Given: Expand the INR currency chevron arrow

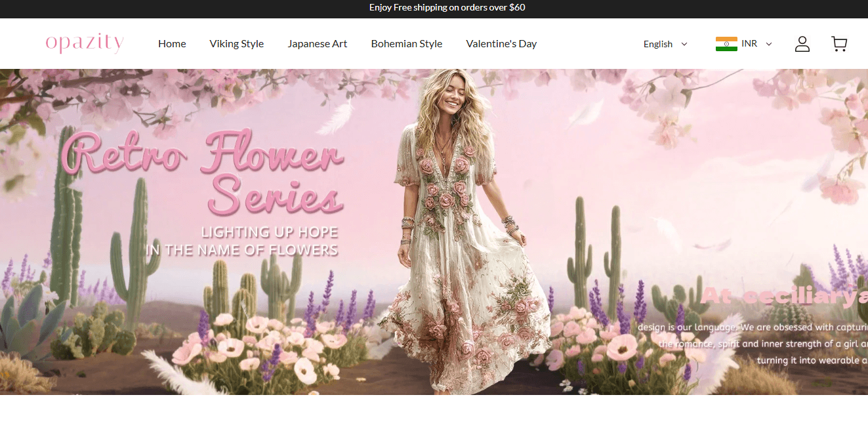Looking at the screenshot, I should [x=769, y=44].
